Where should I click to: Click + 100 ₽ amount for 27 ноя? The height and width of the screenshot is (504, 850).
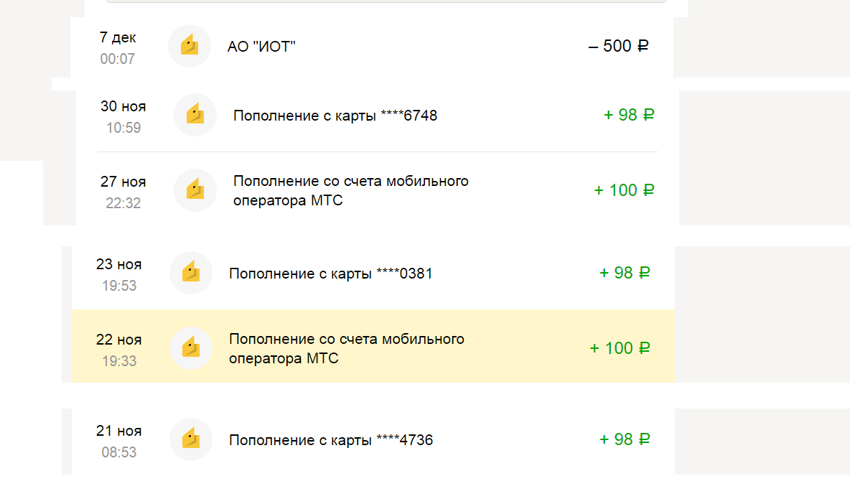[624, 190]
